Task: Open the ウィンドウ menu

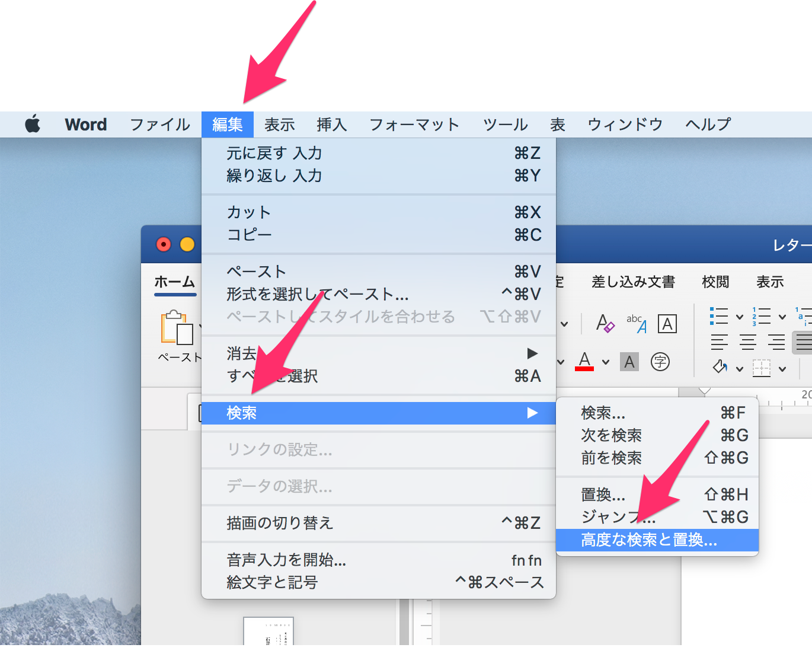Action: [x=625, y=125]
